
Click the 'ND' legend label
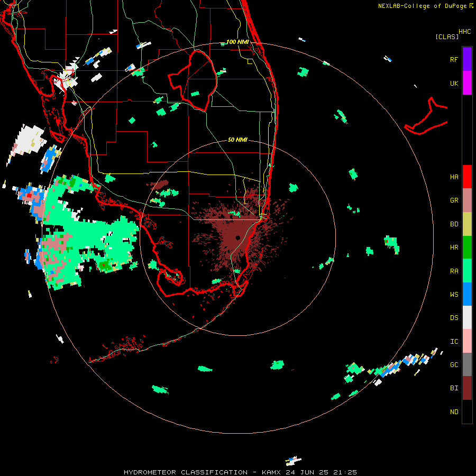pos(454,411)
